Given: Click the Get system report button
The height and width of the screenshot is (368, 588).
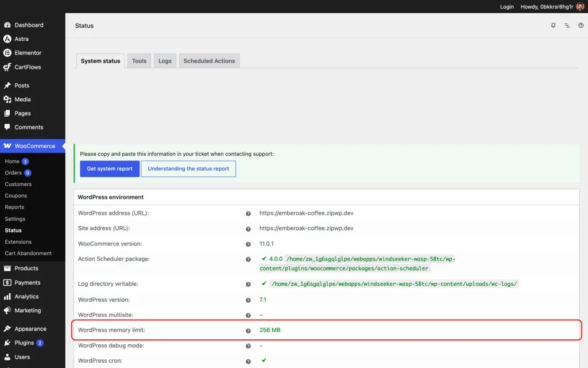Looking at the screenshot, I should point(110,168).
